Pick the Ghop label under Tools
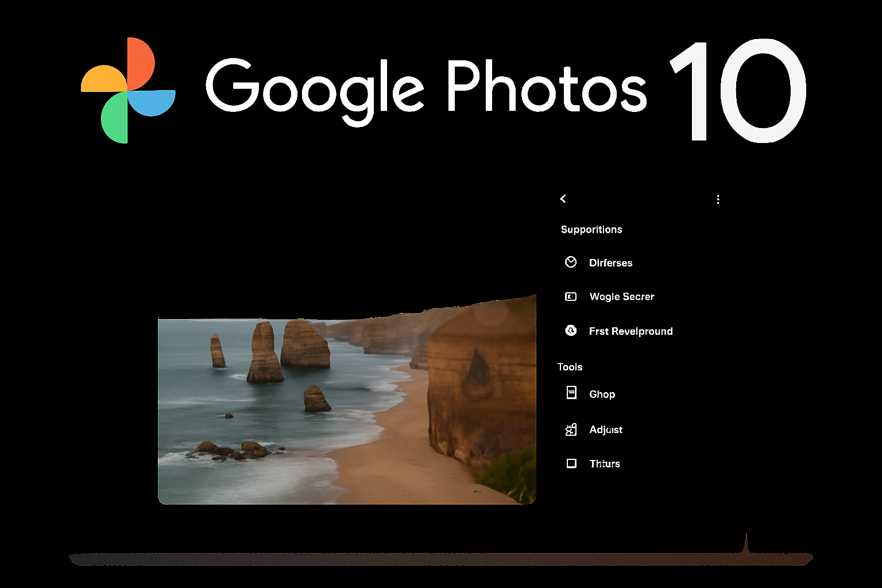Image resolution: width=882 pixels, height=588 pixels. click(602, 394)
